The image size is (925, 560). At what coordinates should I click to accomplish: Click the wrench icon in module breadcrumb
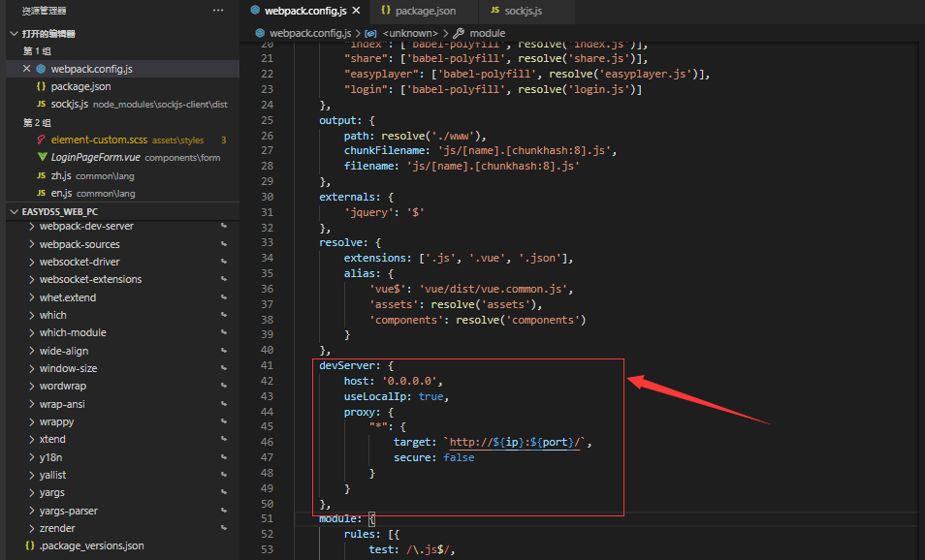pyautogui.click(x=459, y=33)
